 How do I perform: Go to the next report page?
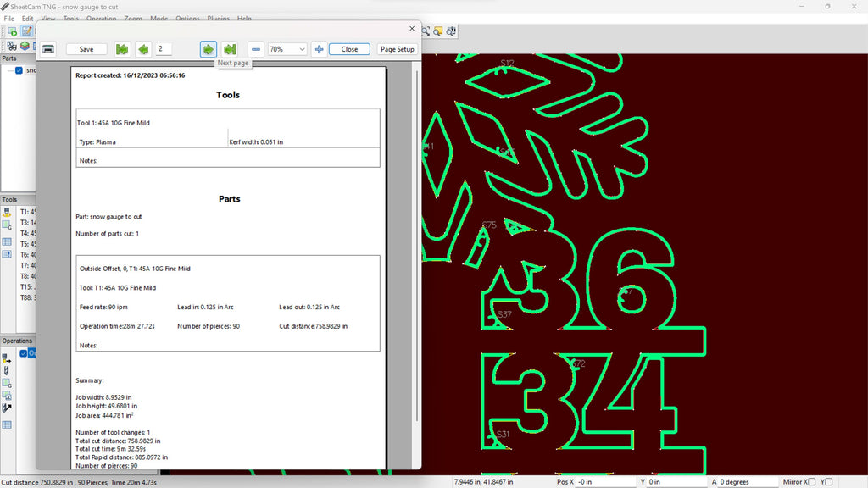click(209, 49)
